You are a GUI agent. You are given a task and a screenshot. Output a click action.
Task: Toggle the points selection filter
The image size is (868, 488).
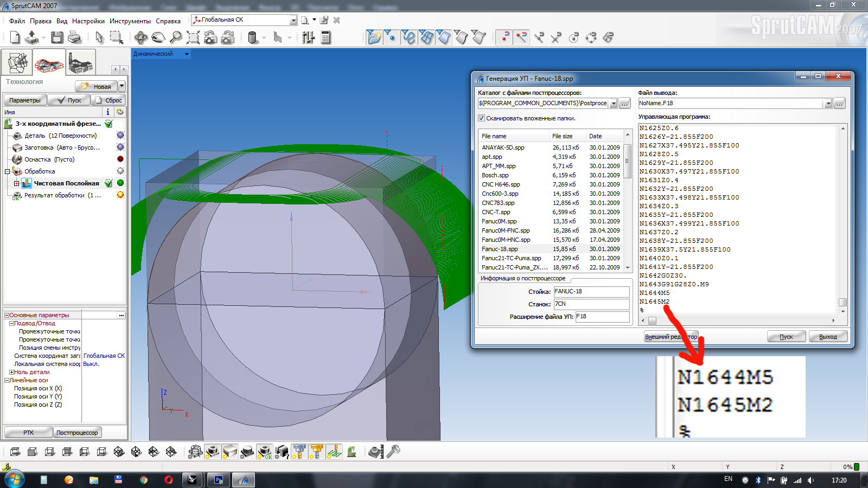[391, 37]
